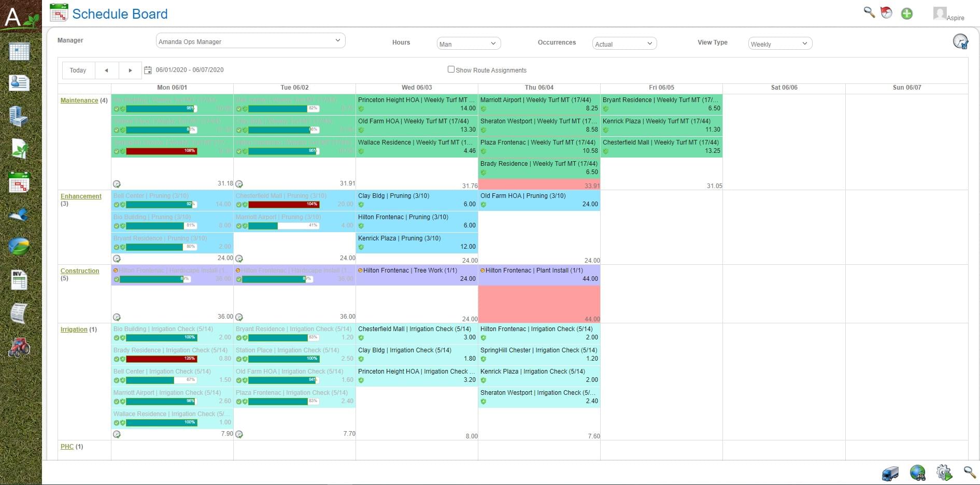
Task: Open the pie chart reports icon in sidebar
Action: 19,247
